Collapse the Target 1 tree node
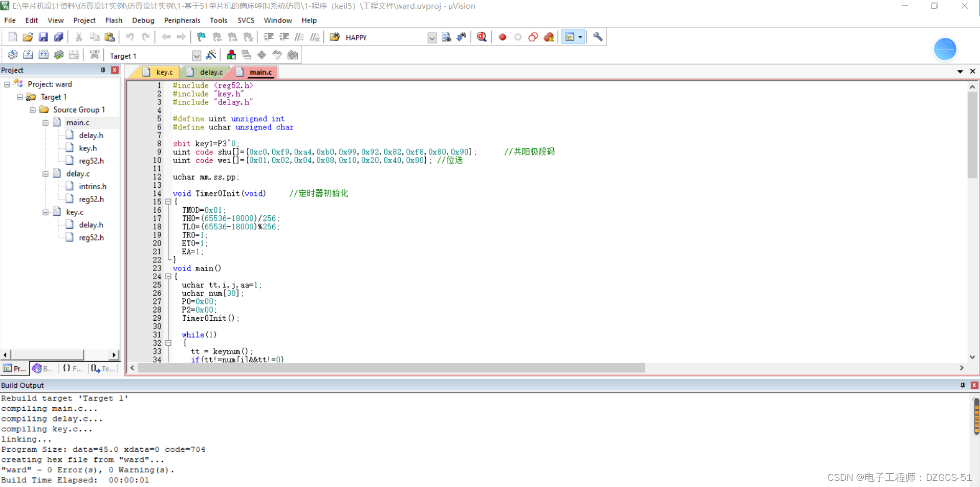980x487 pixels. click(20, 97)
